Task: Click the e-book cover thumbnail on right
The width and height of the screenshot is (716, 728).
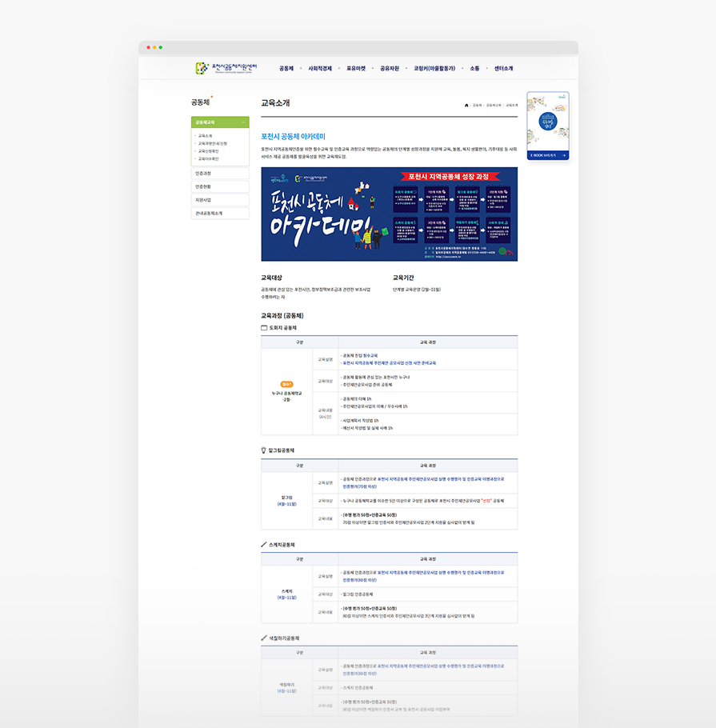Action: pyautogui.click(x=548, y=120)
